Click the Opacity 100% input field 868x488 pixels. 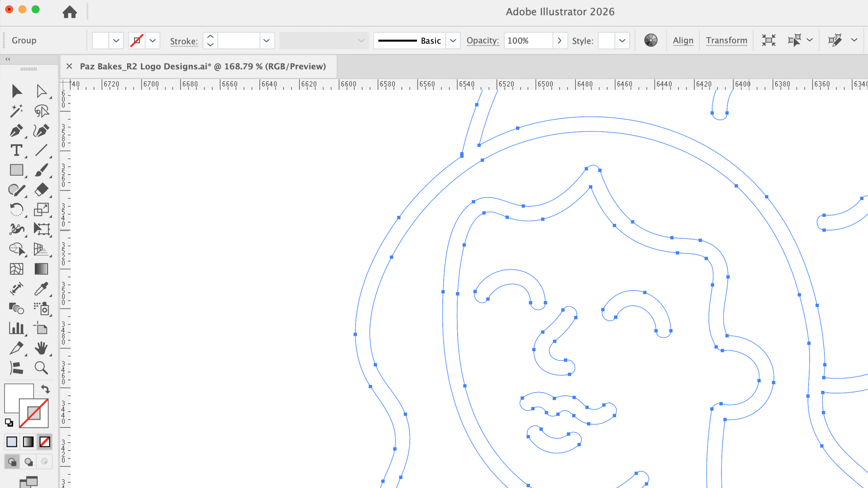[x=528, y=41]
